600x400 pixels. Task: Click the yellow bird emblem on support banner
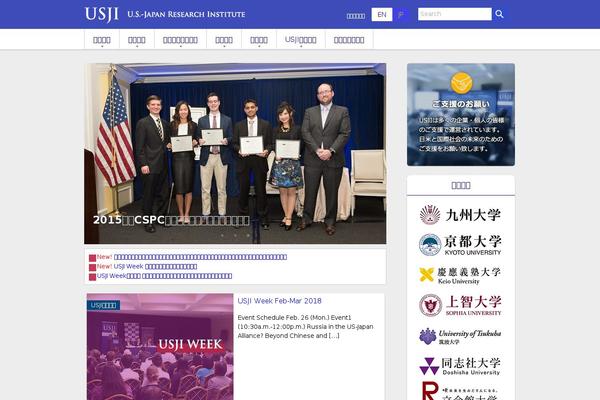[461, 82]
